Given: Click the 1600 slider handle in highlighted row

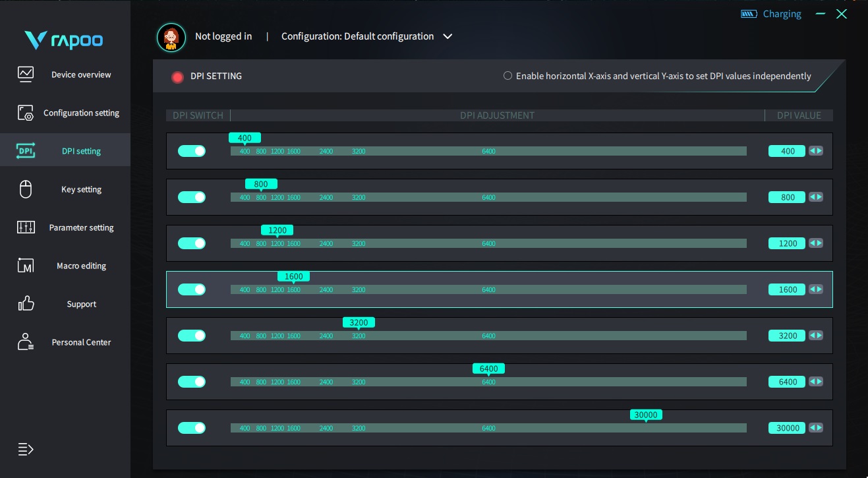Looking at the screenshot, I should 294,277.
